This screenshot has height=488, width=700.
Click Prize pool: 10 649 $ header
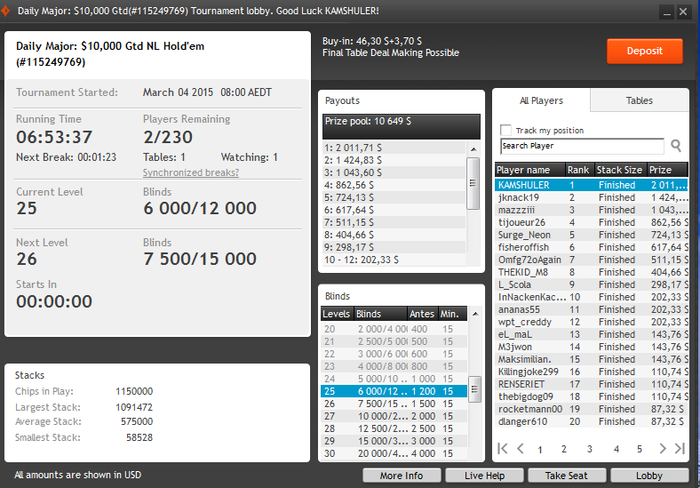point(401,126)
